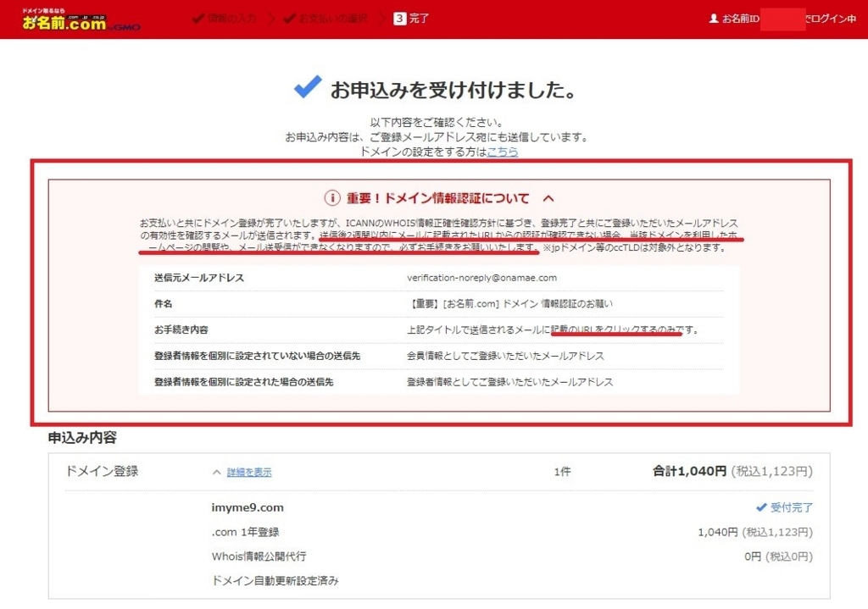Click the ドメイン自動更新設定済み text
This screenshot has height=609, width=868.
[275, 581]
